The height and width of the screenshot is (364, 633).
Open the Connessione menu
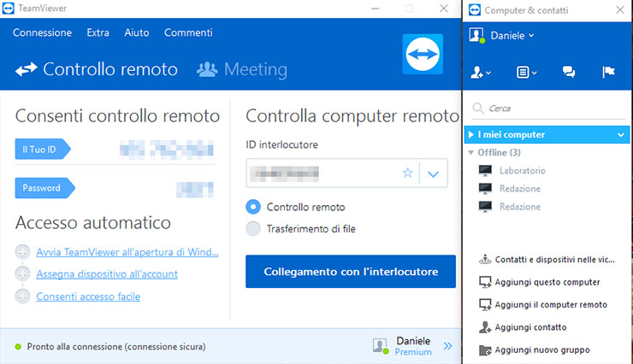coord(42,32)
